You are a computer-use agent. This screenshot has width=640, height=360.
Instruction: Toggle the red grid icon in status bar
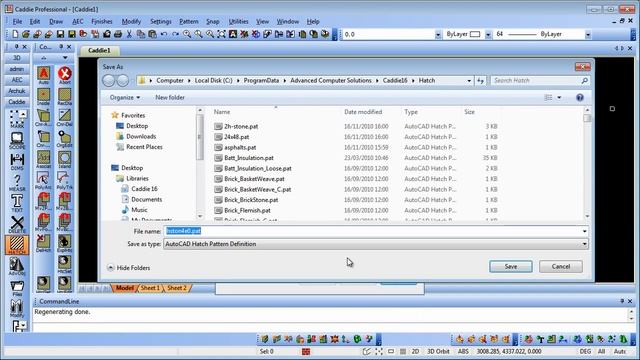306,351
